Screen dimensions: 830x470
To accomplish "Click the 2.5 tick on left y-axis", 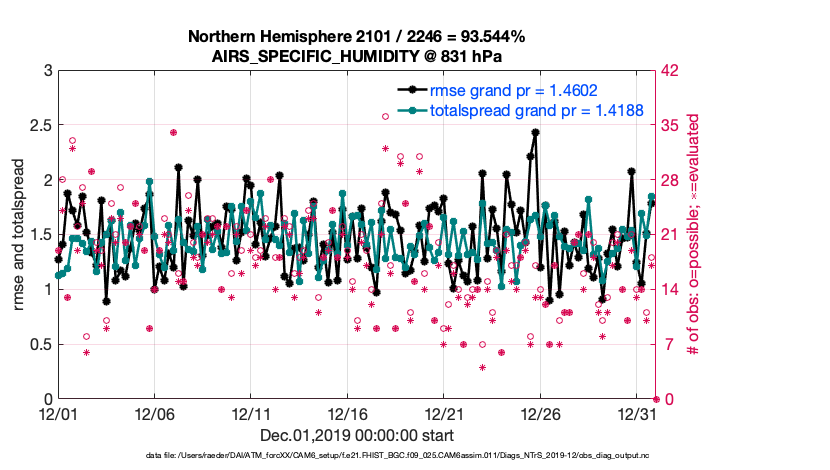I will pos(40,125).
